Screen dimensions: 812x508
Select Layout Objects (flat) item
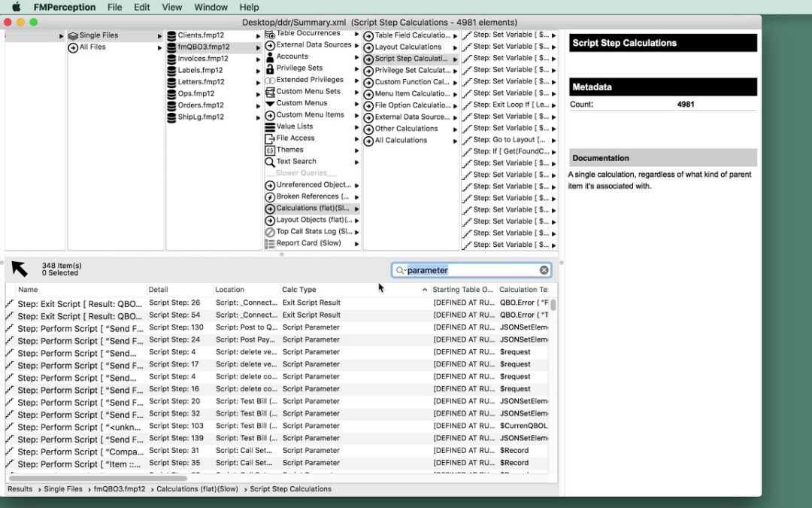click(312, 221)
